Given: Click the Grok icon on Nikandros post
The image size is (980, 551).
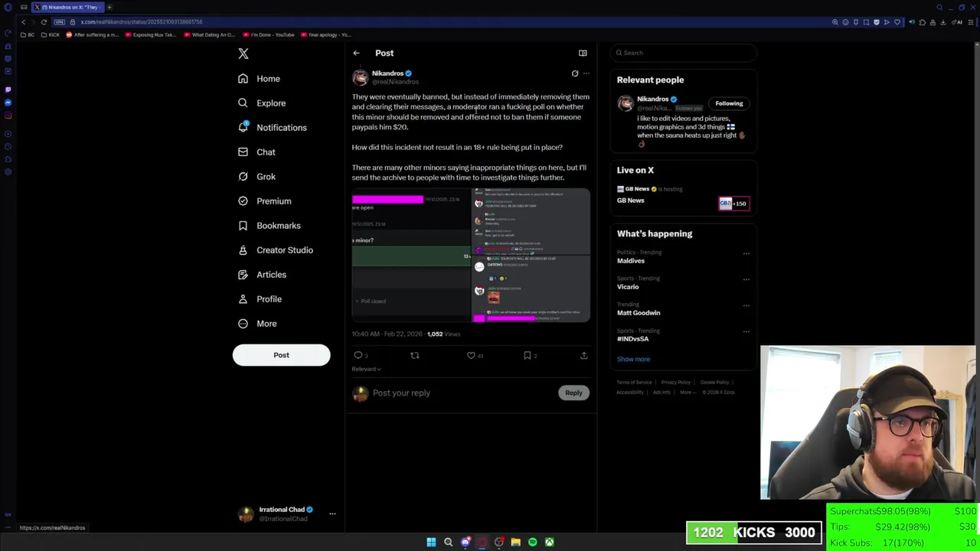Looking at the screenshot, I should click(x=575, y=73).
